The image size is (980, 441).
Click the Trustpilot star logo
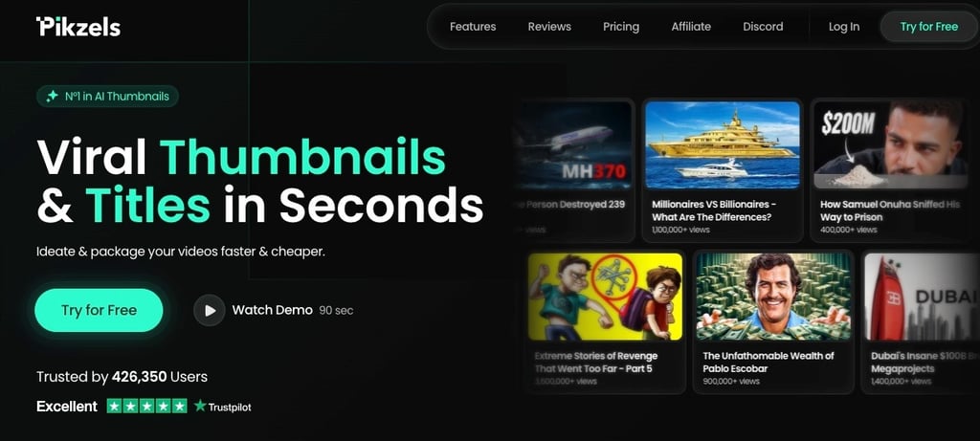coord(200,406)
